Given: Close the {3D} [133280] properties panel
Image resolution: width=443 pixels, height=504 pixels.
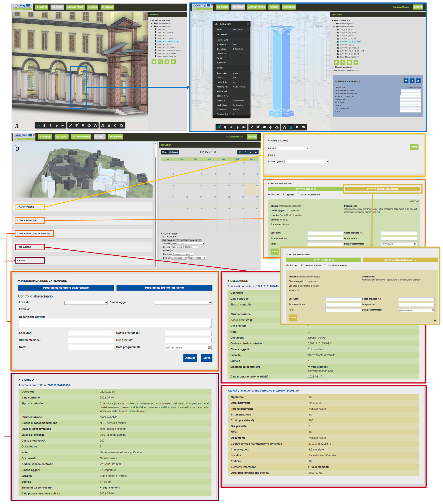Looking at the screenshot, I should tap(248, 24).
